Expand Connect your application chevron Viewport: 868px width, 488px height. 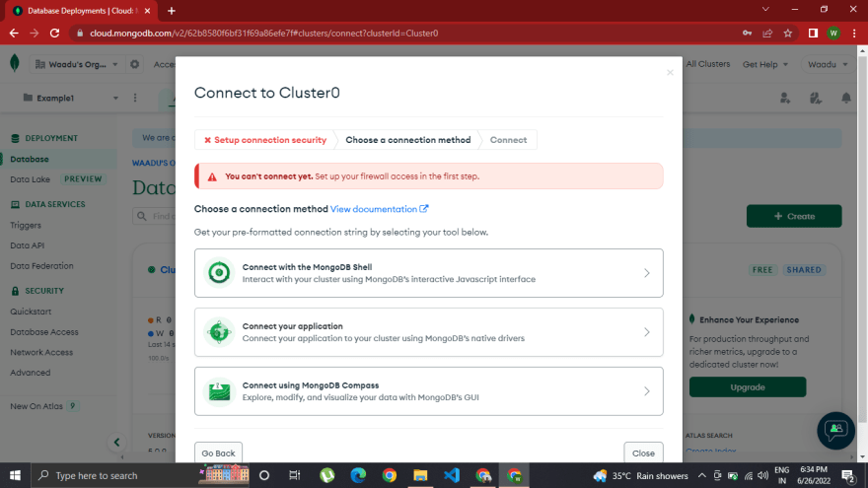pos(647,332)
